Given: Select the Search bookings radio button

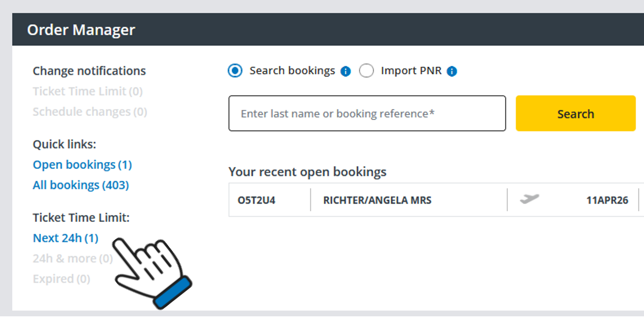Looking at the screenshot, I should click(x=235, y=71).
